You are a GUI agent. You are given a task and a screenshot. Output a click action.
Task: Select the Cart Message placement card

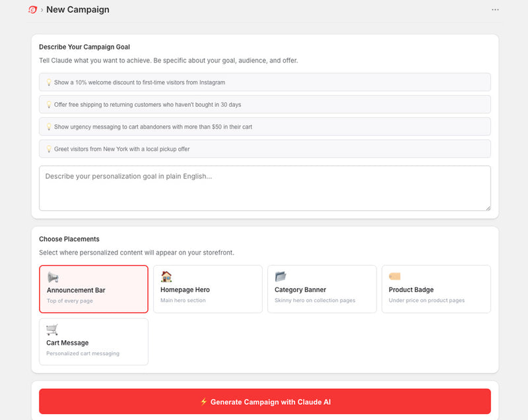coord(94,342)
